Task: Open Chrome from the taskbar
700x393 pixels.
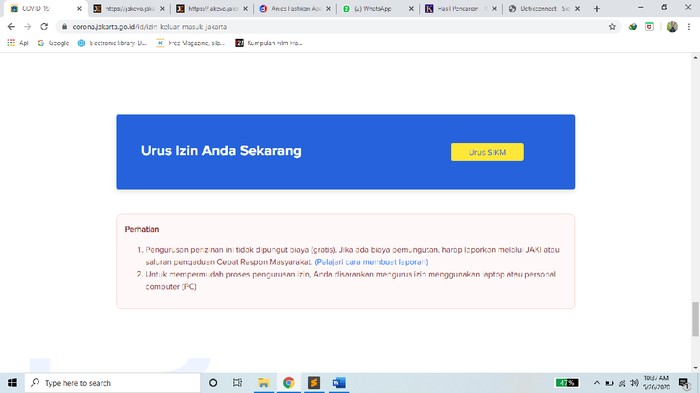Action: pyautogui.click(x=288, y=383)
